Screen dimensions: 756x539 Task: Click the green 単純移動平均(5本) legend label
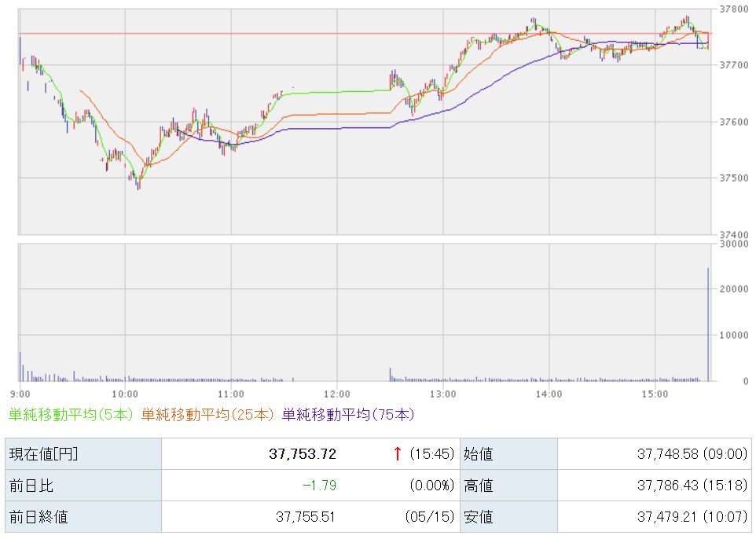click(x=71, y=415)
